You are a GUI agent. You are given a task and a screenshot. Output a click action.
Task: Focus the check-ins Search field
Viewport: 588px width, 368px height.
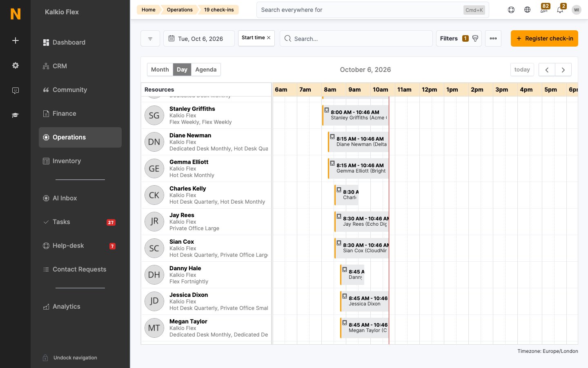pos(356,38)
